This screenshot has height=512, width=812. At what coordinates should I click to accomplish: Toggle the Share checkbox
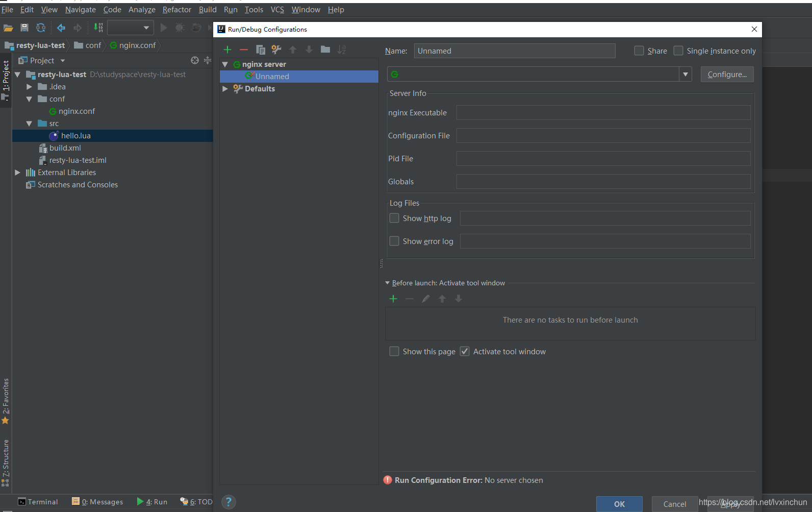639,51
